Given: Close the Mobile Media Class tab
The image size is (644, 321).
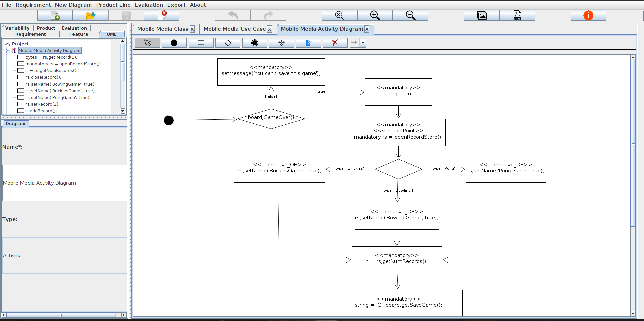Looking at the screenshot, I should pos(192,29).
